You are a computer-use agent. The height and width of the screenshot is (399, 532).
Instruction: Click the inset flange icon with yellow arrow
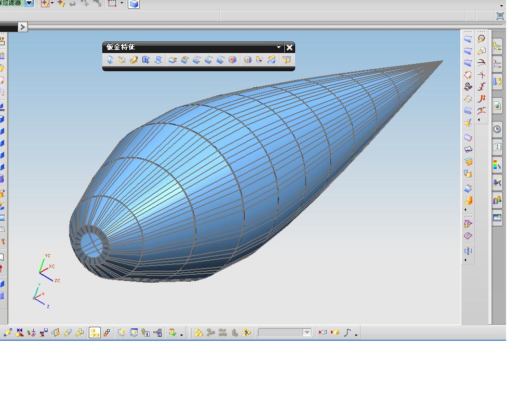[122, 60]
